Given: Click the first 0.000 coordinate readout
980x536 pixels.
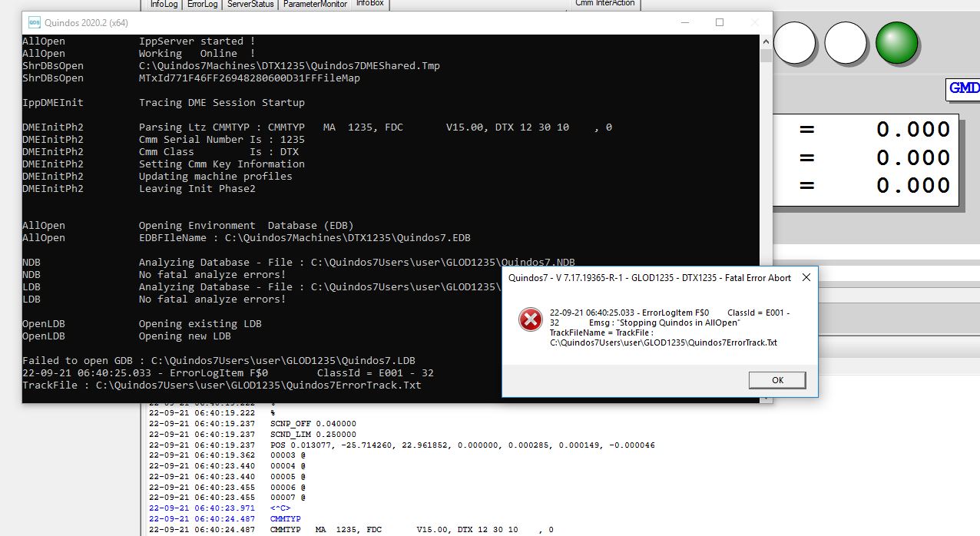Looking at the screenshot, I should (x=913, y=130).
